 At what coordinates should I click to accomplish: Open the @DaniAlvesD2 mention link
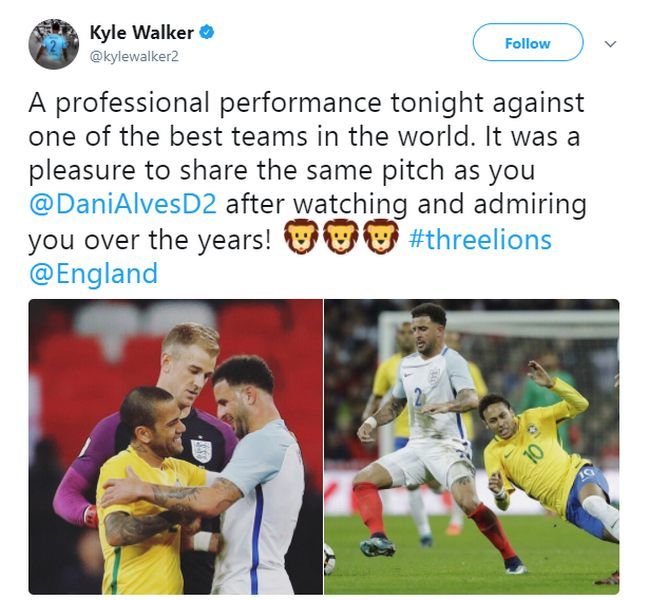pyautogui.click(x=123, y=205)
